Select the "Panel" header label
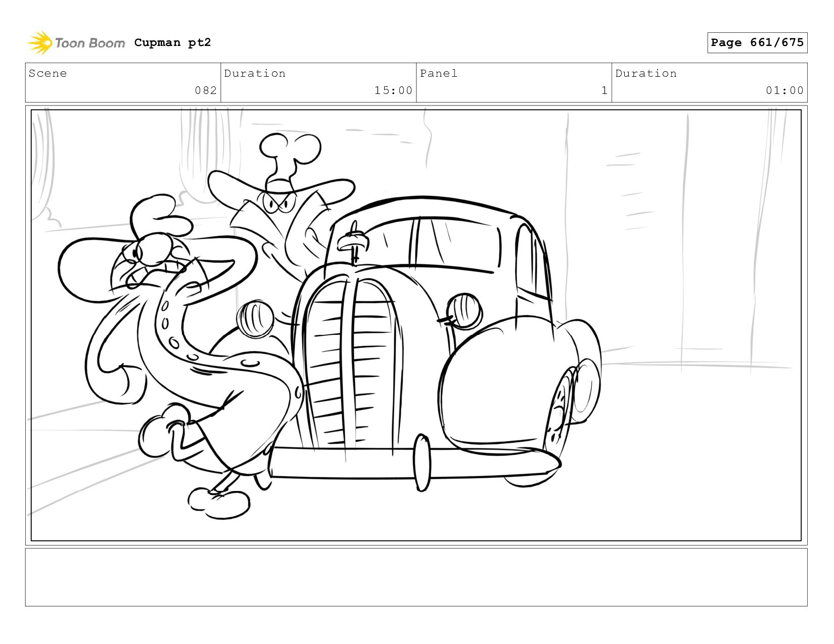Screen dimensions: 834x644 (439, 73)
